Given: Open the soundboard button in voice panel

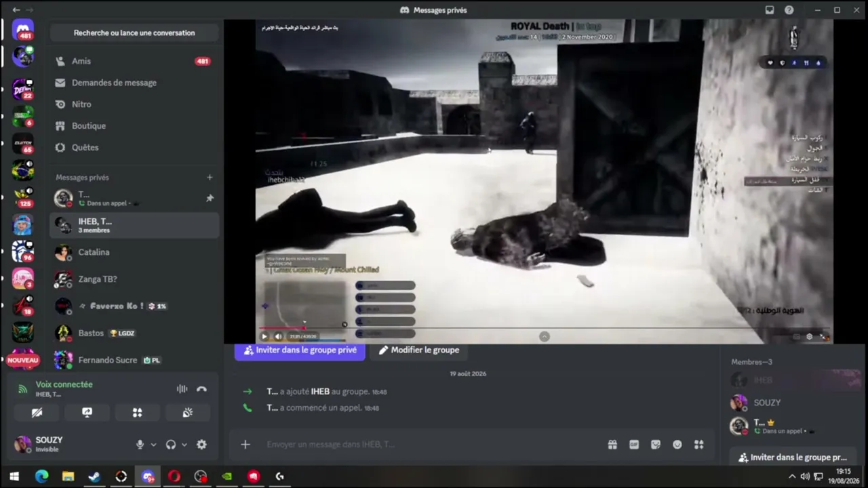Looking at the screenshot, I should pos(187,412).
